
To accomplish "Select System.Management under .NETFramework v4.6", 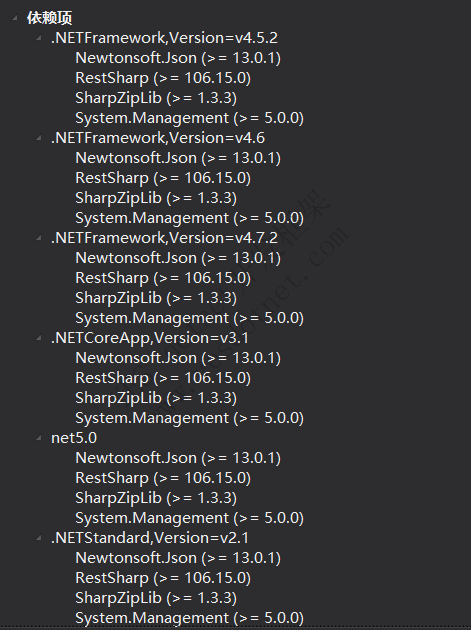I will [190, 218].
